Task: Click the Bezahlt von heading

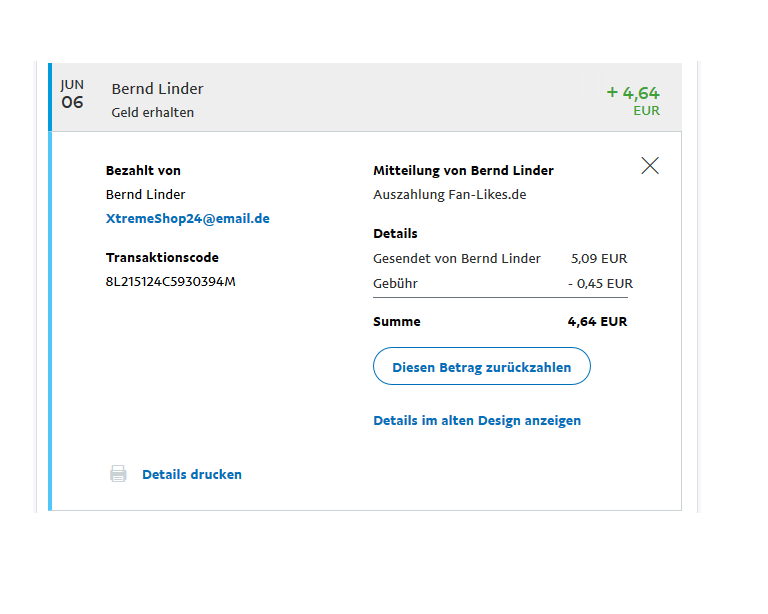Action: pos(143,171)
